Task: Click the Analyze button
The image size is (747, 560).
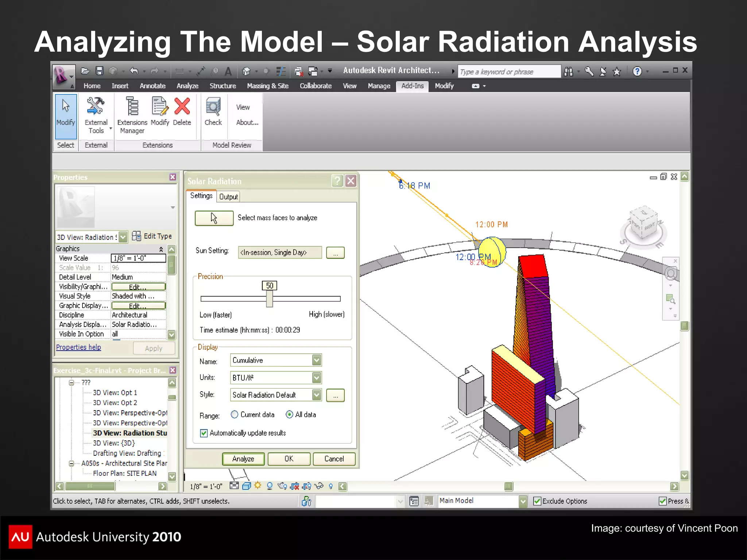Action: [x=243, y=459]
